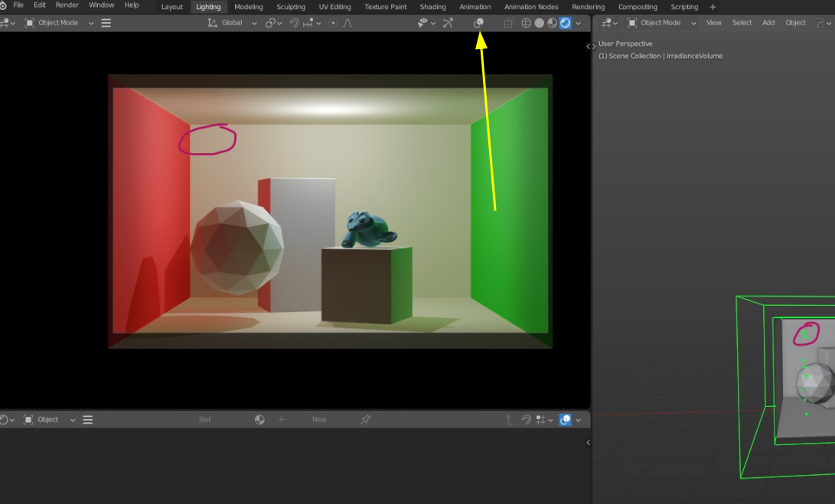Toggle show gizmo button

(448, 23)
